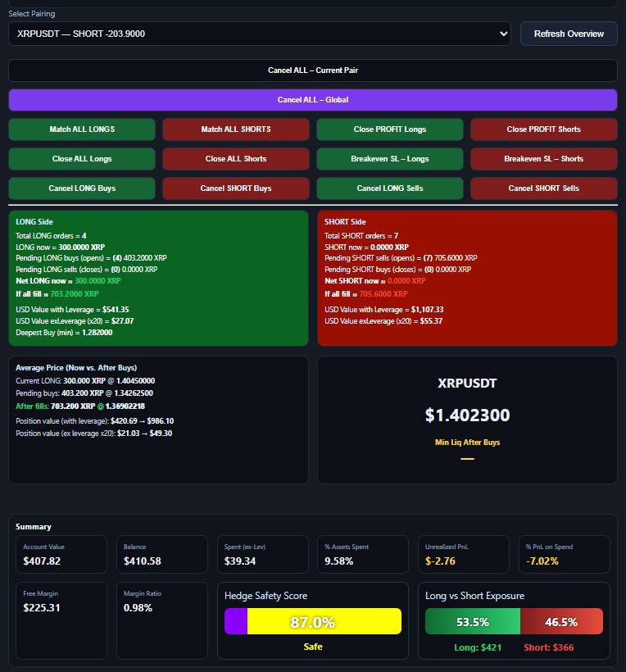Click Close ALL Longs

pyautogui.click(x=82, y=159)
